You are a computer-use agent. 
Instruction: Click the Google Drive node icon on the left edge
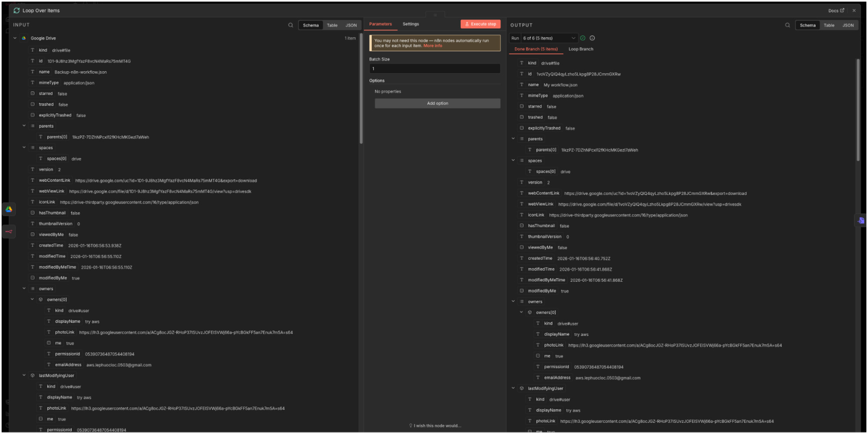(x=9, y=209)
